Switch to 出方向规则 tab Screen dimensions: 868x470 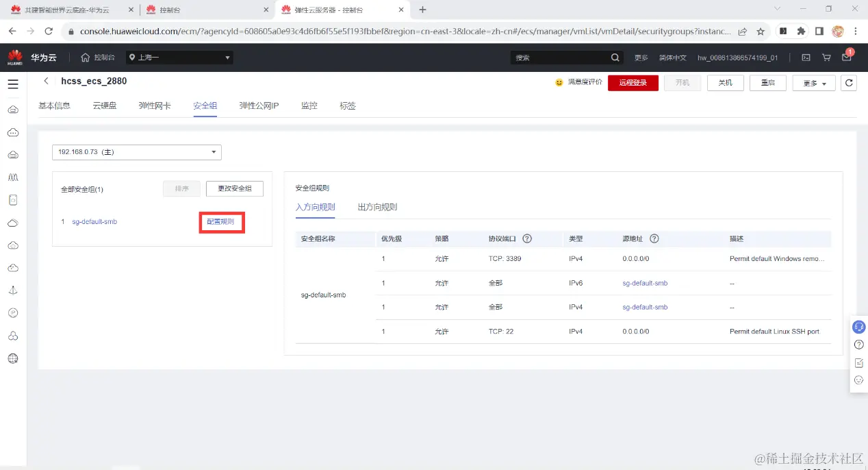377,207
